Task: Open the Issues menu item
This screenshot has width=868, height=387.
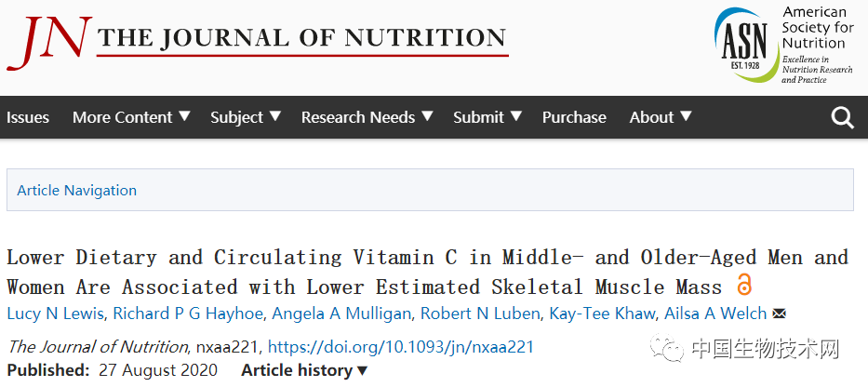Action: [28, 117]
